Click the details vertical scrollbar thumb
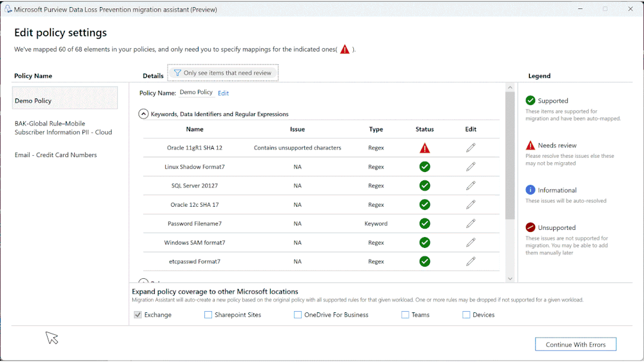This screenshot has height=362, width=644. click(x=510, y=155)
